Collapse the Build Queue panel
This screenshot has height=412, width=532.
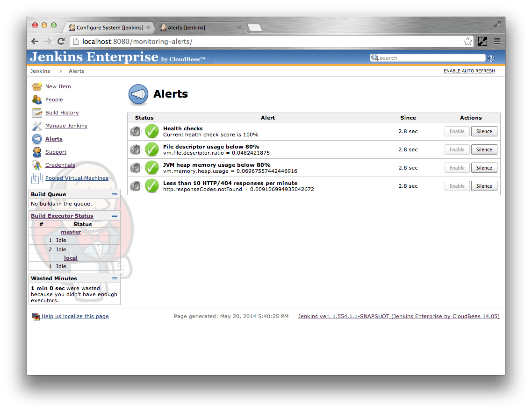115,194
